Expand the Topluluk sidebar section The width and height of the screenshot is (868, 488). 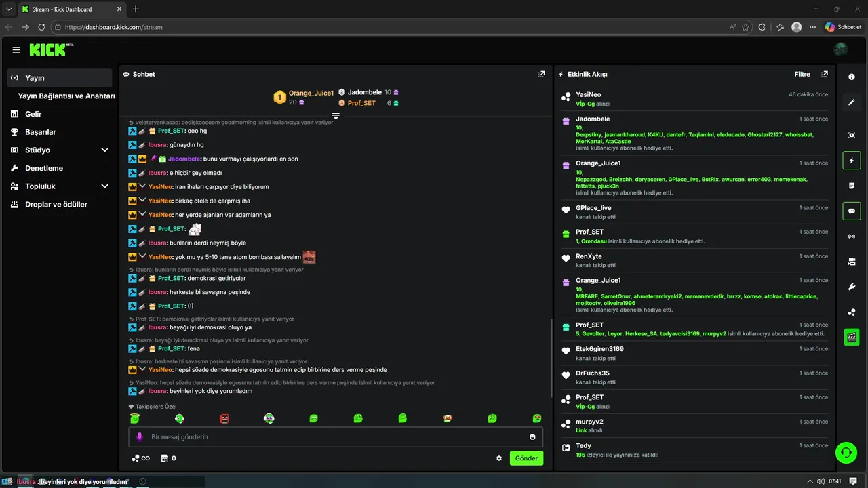pos(104,186)
